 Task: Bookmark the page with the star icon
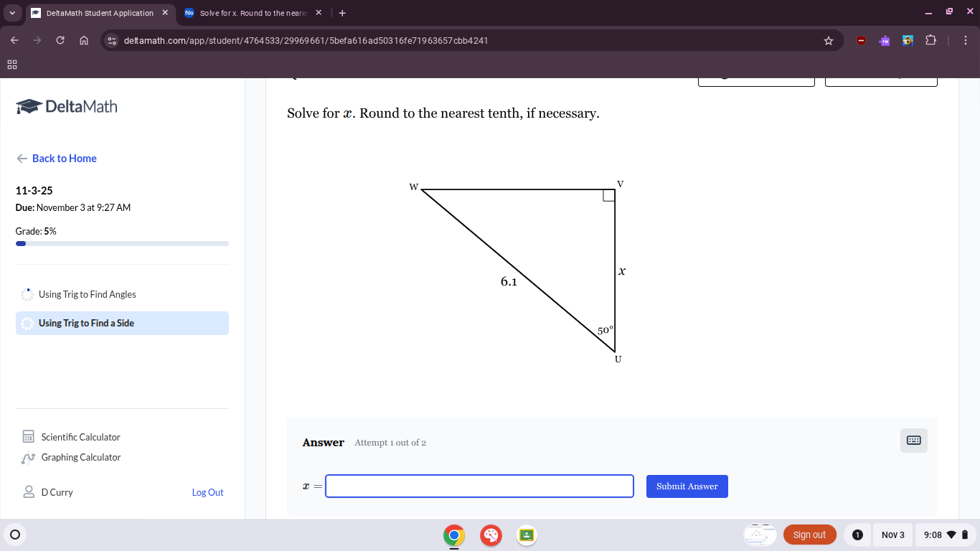(x=829, y=41)
